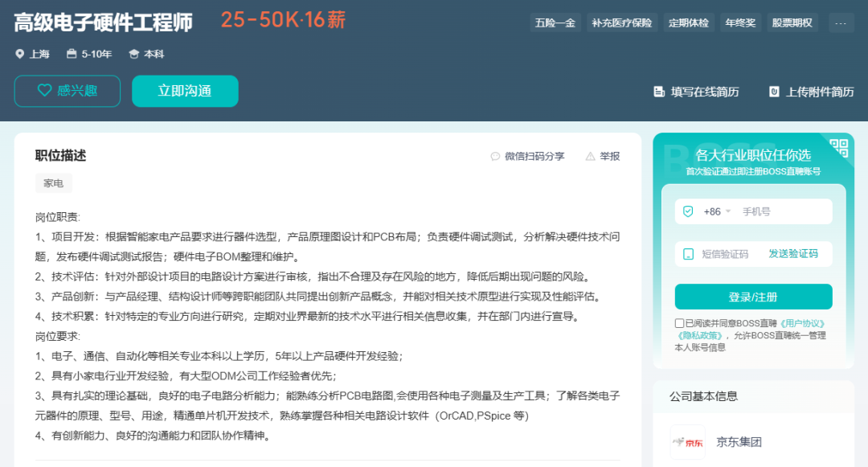Click the QR code login icon
The width and height of the screenshot is (868, 467).
(x=838, y=148)
